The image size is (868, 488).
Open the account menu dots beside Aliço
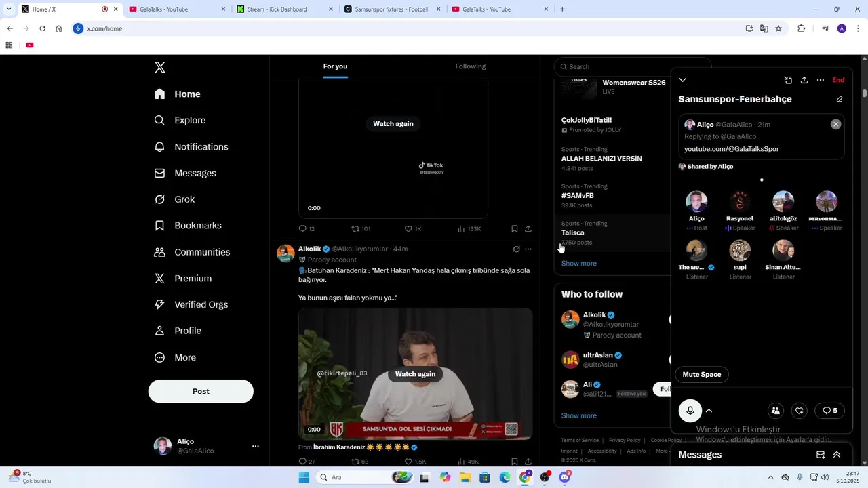click(256, 446)
